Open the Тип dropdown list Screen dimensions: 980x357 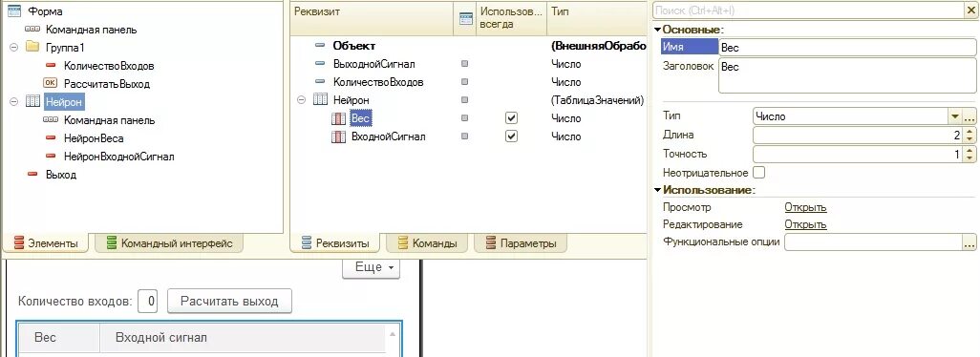pyautogui.click(x=954, y=116)
